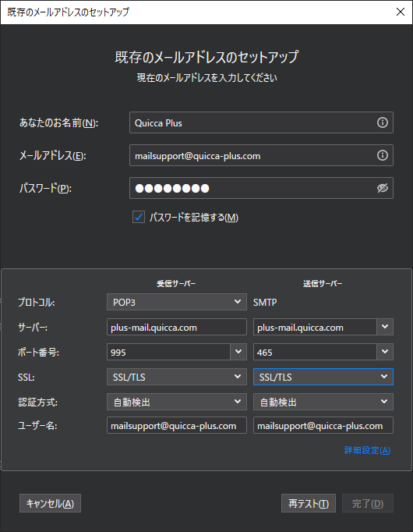
Task: Open the POP3 protocol dropdown
Action: [x=177, y=302]
